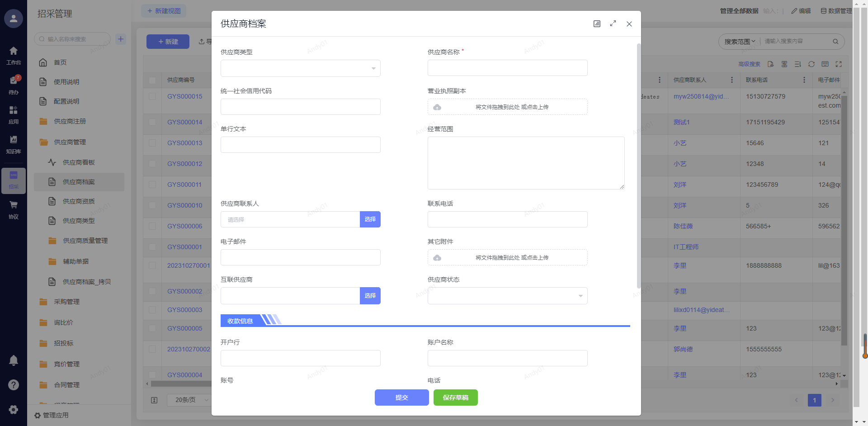Expand the dialog to fullscreen

[613, 24]
